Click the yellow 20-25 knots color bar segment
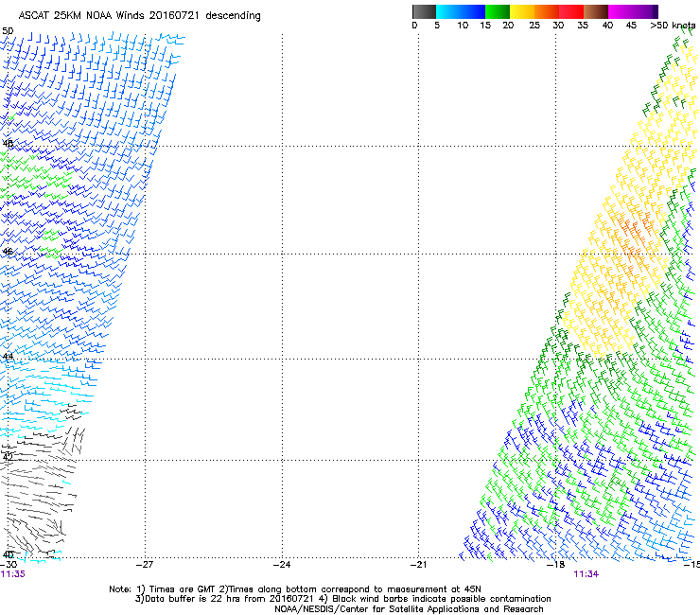The height and width of the screenshot is (615, 700). (522, 11)
